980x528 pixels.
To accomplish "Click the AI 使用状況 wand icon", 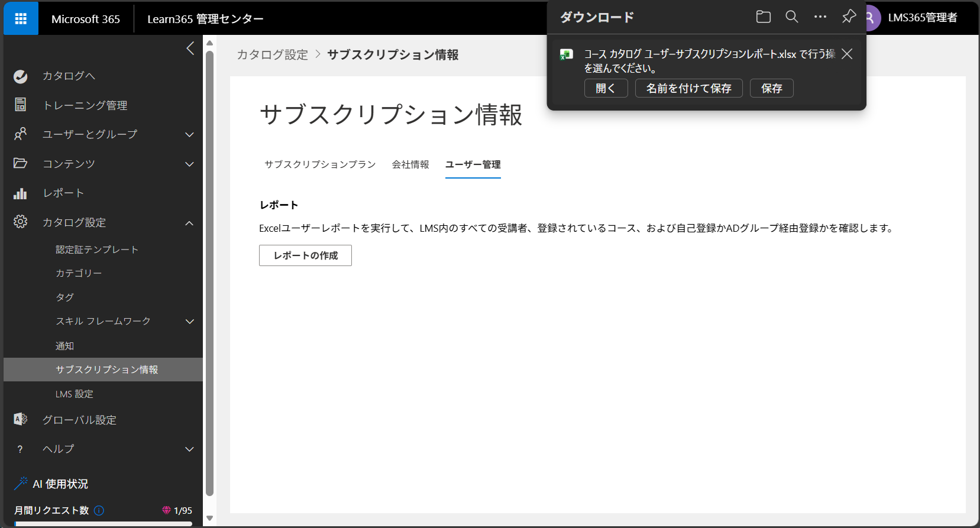I will (x=21, y=484).
